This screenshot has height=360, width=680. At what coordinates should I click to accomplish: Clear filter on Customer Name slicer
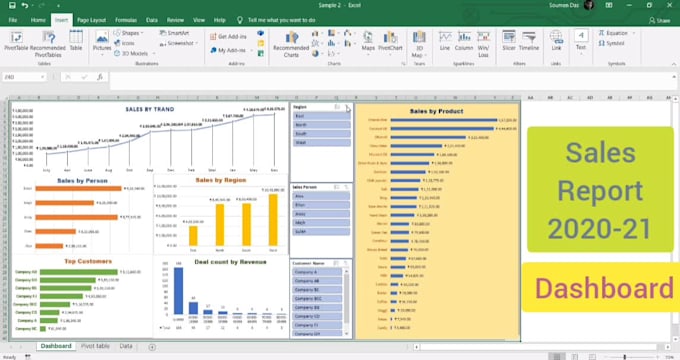[x=346, y=263]
